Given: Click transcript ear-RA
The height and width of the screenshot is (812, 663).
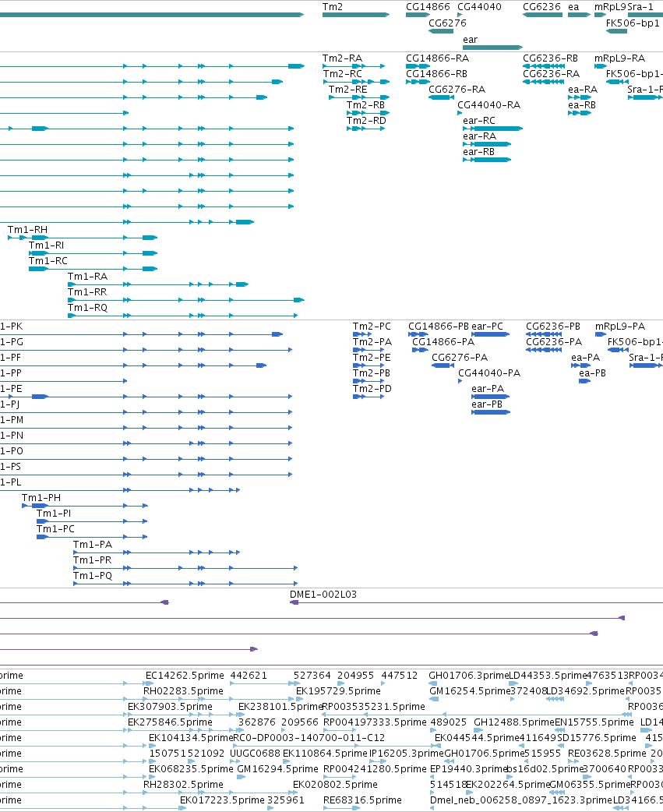Looking at the screenshot, I should (487, 144).
